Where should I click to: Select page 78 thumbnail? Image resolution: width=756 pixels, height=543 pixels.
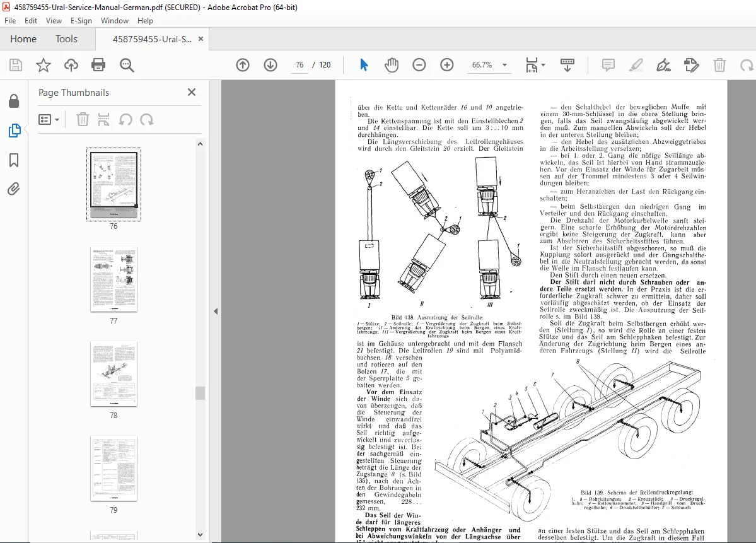click(x=113, y=374)
